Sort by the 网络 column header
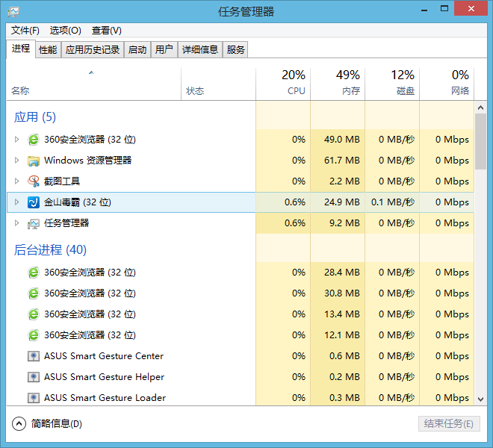This screenshot has height=448, width=493. pos(447,84)
